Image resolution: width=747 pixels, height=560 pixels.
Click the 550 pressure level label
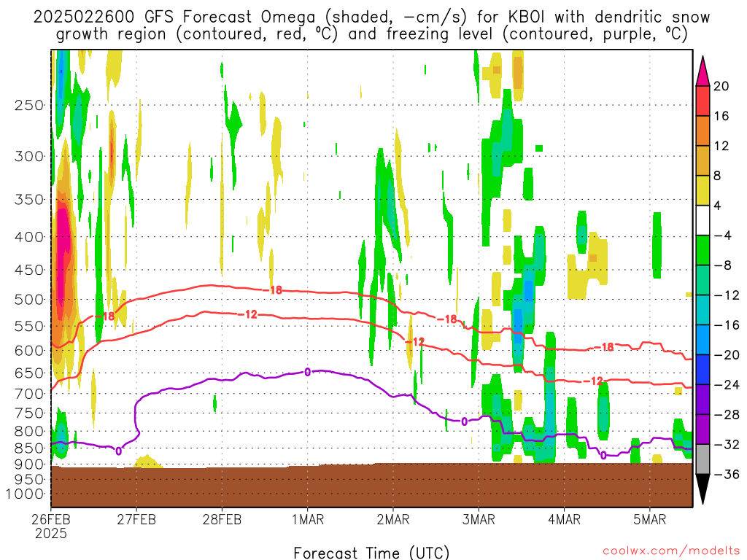click(x=29, y=326)
